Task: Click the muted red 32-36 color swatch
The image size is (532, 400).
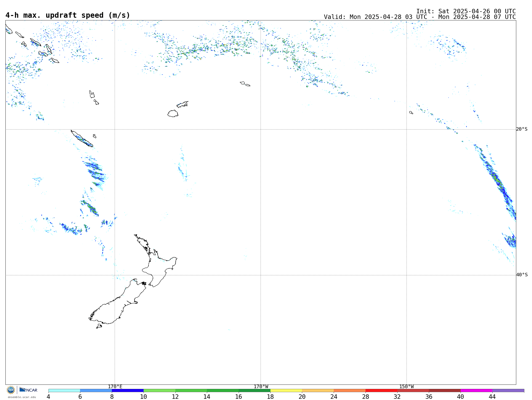Action: point(413,391)
